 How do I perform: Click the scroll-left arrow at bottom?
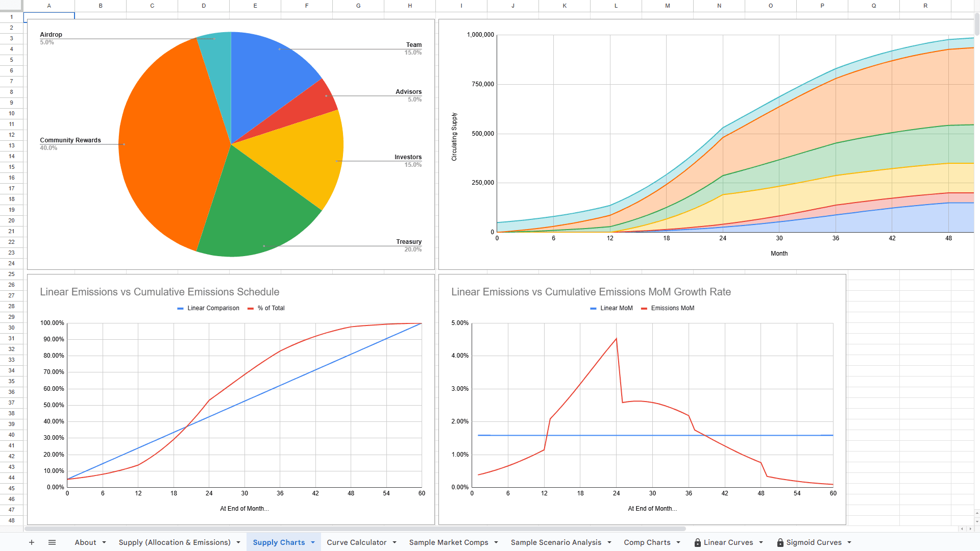tap(962, 529)
